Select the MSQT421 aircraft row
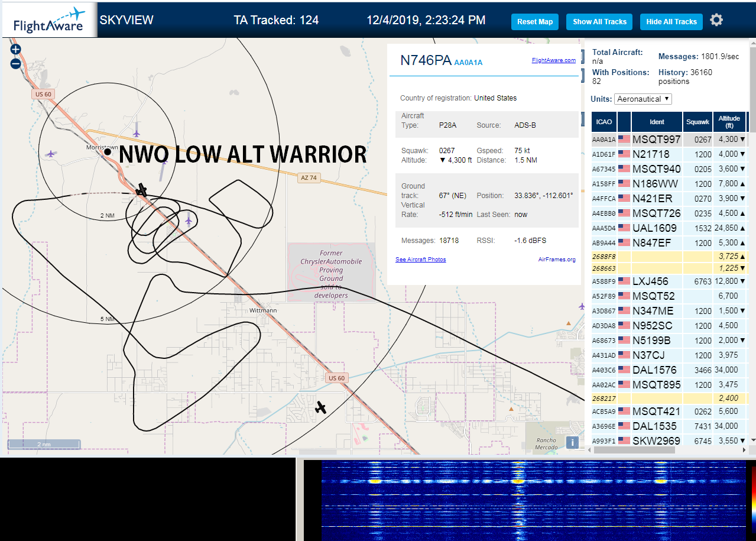 click(x=669, y=412)
